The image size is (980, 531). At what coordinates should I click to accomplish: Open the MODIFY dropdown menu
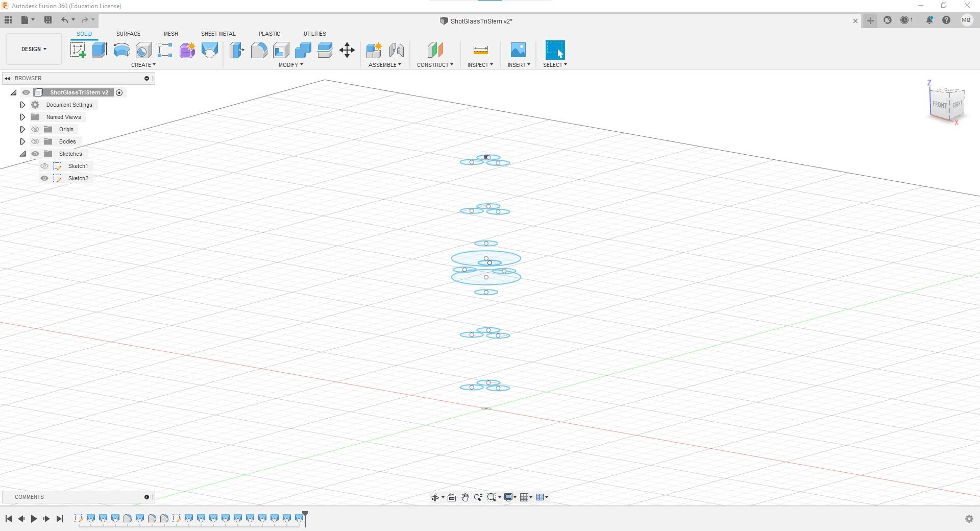[x=290, y=65]
